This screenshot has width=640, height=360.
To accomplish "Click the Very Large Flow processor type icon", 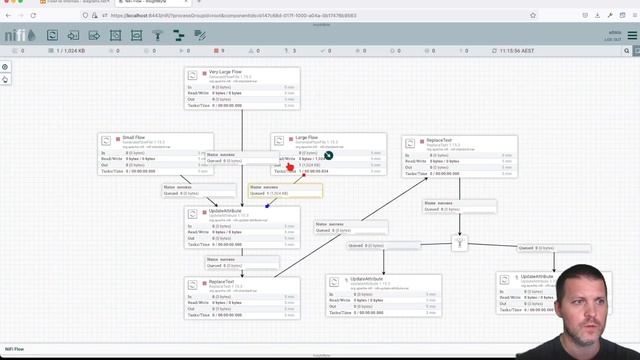I will click(x=193, y=75).
